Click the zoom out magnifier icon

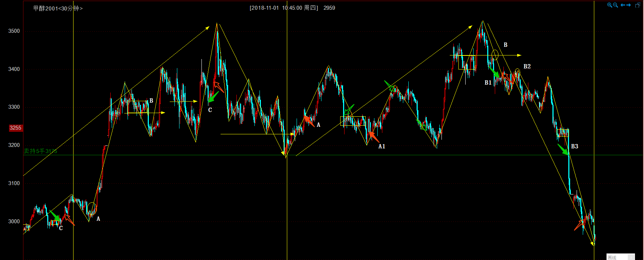tap(616, 5)
